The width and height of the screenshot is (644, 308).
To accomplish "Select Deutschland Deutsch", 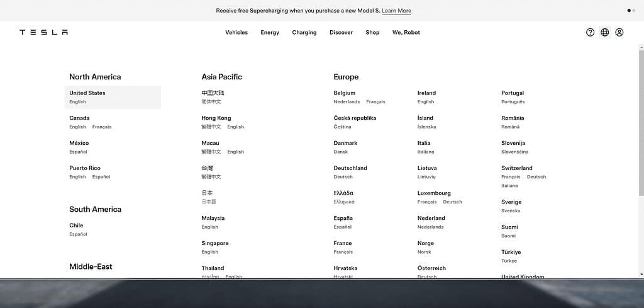I will (343, 177).
